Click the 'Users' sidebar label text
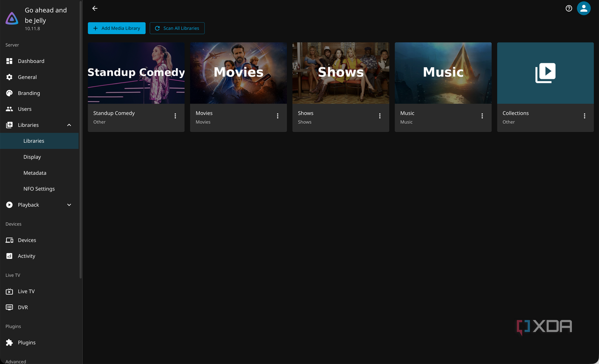The image size is (599, 364). point(25,109)
